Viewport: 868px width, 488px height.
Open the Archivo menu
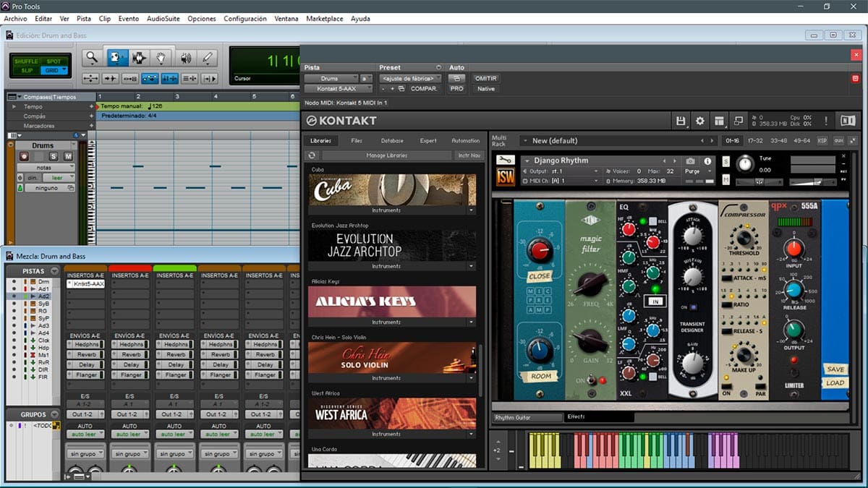pos(15,18)
